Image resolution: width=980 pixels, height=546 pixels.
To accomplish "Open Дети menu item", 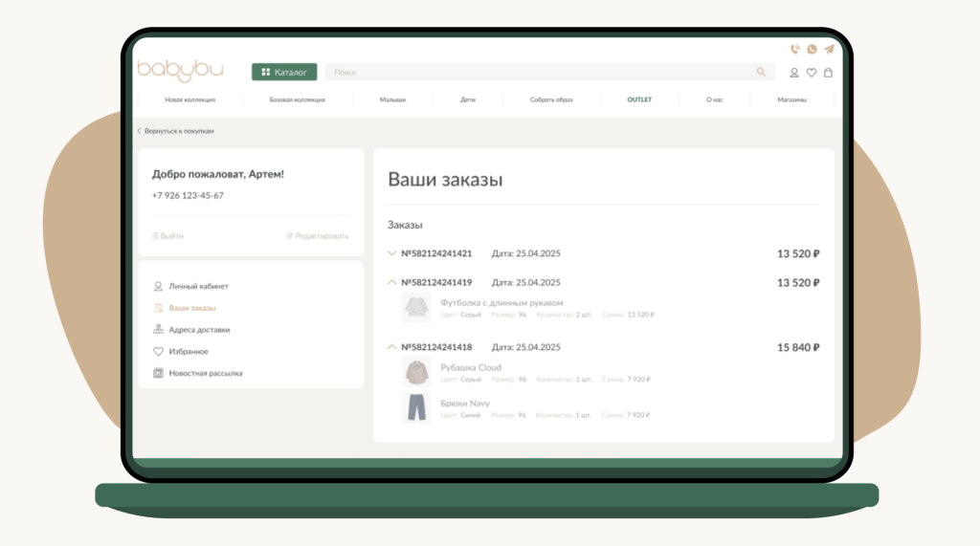I will pos(467,100).
